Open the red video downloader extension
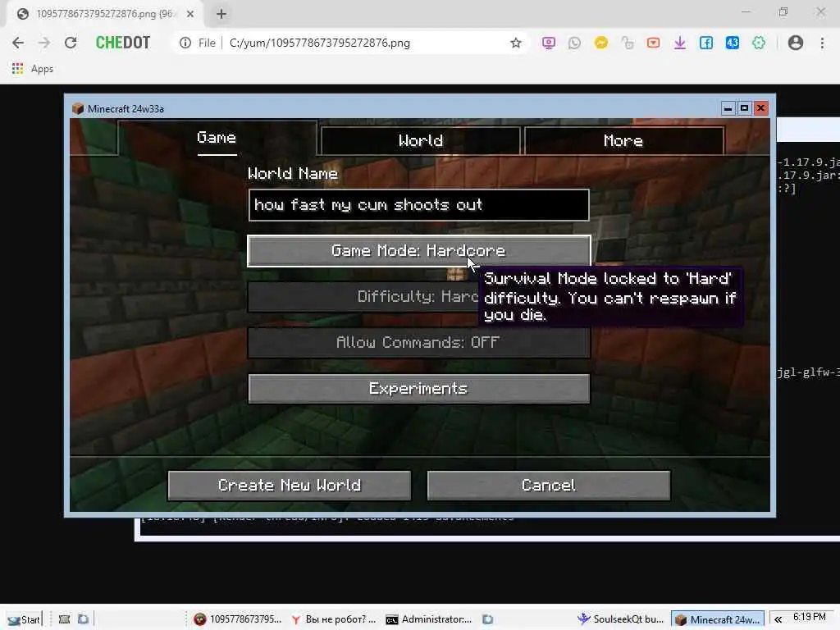 (x=653, y=43)
